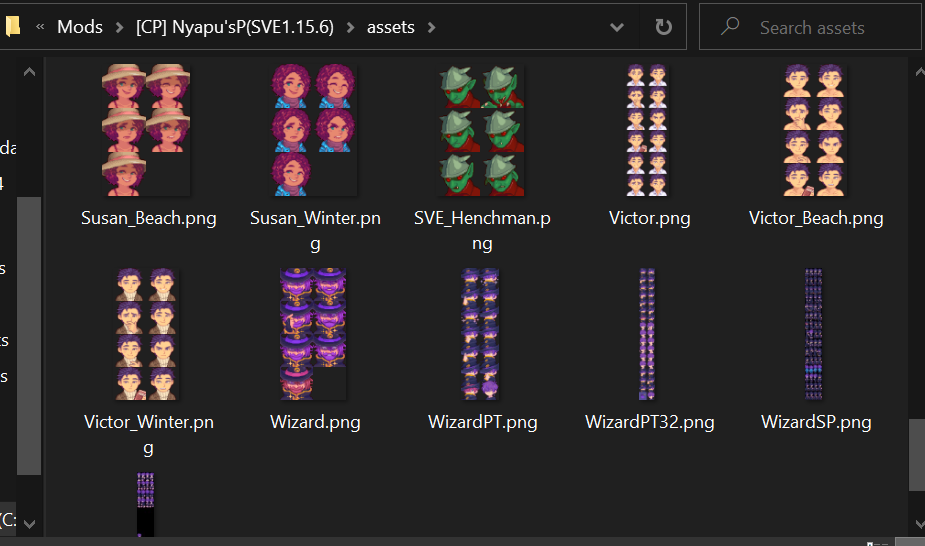Screen dimensions: 925x546
Task: Select the SVE_Henchman.png portrait thumbnail
Action: (481, 130)
